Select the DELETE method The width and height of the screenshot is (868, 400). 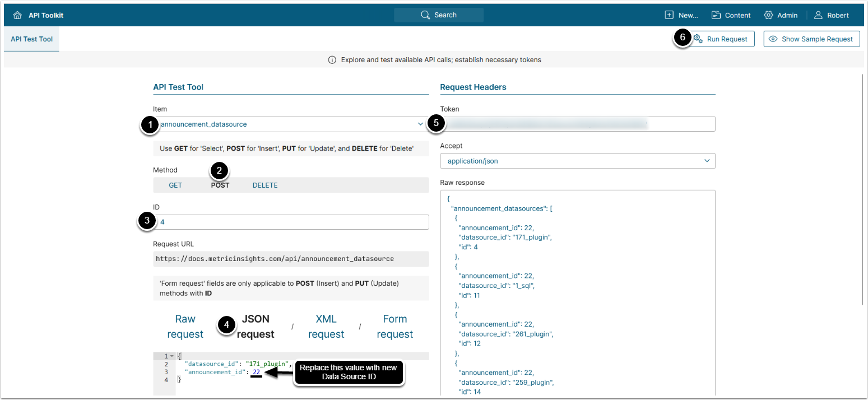(265, 185)
